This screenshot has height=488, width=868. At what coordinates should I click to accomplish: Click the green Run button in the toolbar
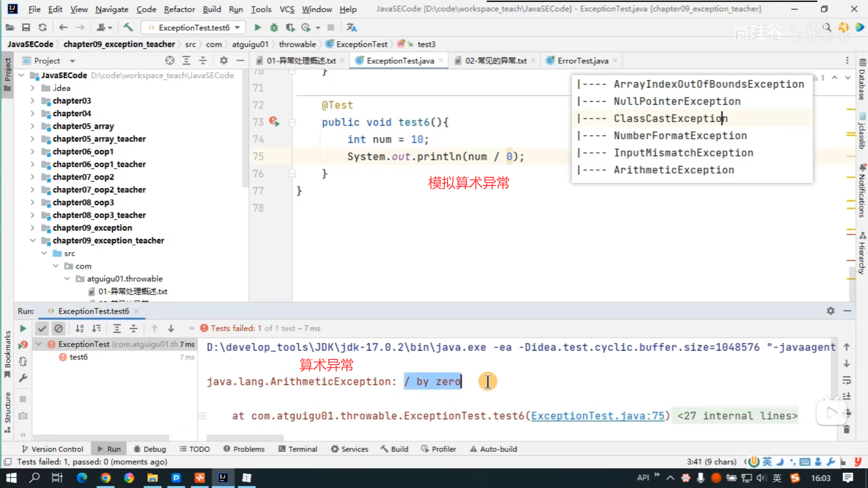(257, 28)
